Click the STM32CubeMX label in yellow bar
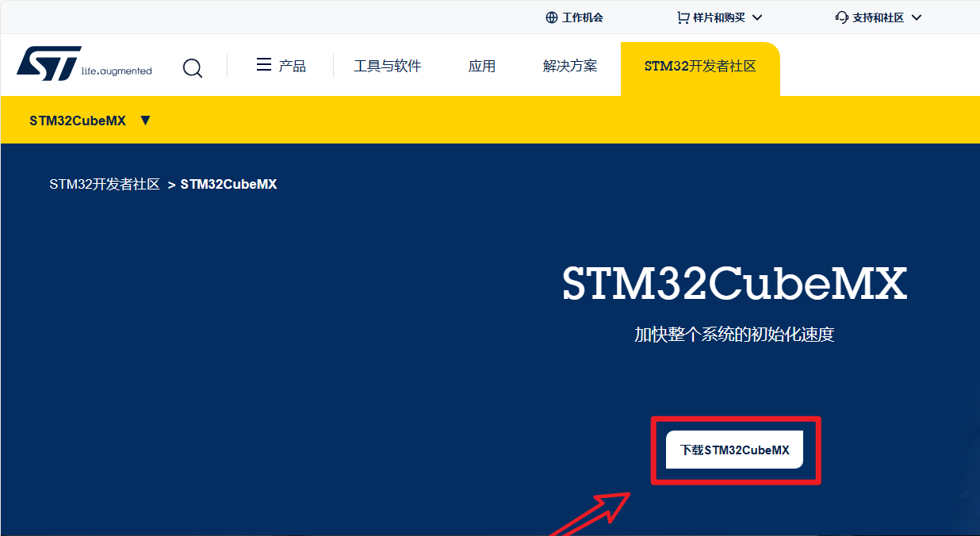This screenshot has width=980, height=536. click(x=78, y=121)
